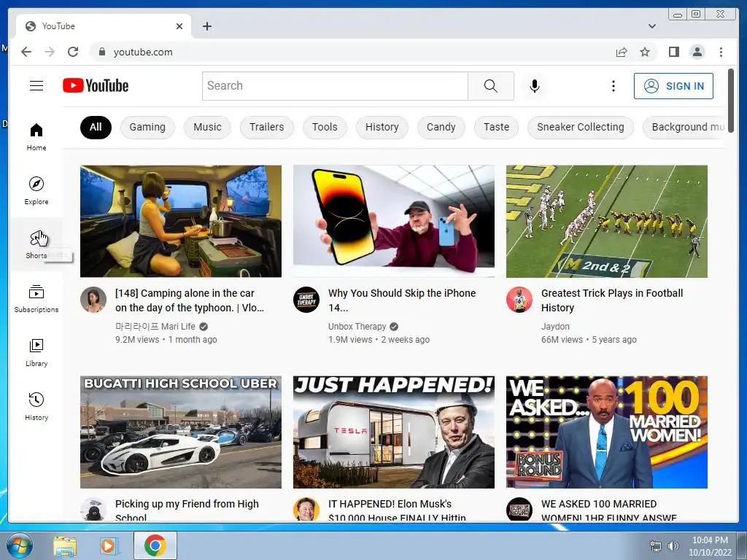The height and width of the screenshot is (560, 747).
Task: Close the YouTube tab
Action: pos(179,26)
